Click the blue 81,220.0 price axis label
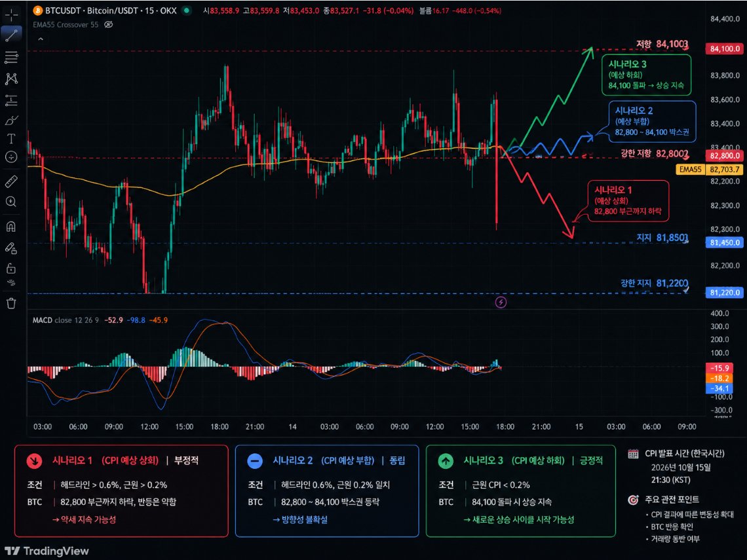The image size is (747, 560). click(725, 292)
